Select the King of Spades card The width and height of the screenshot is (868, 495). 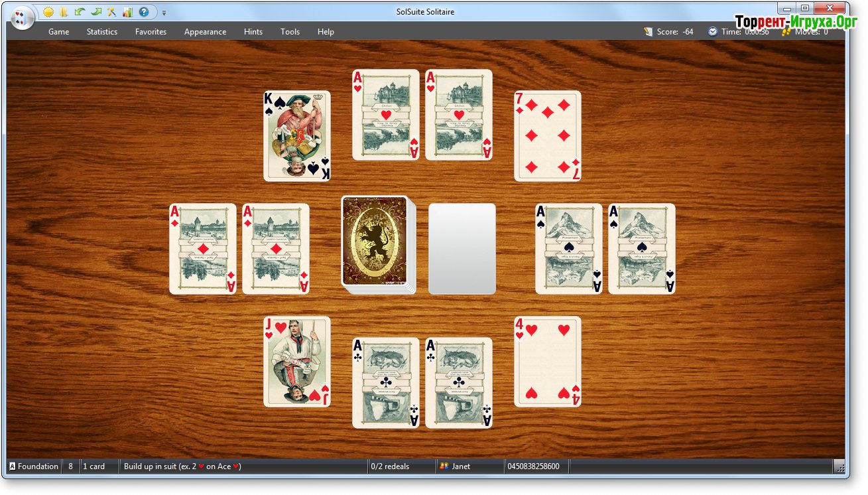297,136
